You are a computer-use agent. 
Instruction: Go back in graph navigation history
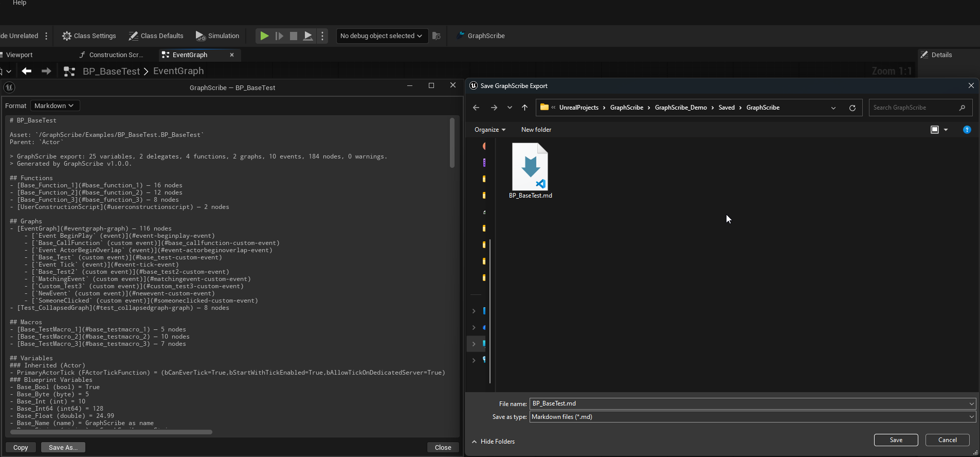pos(27,71)
